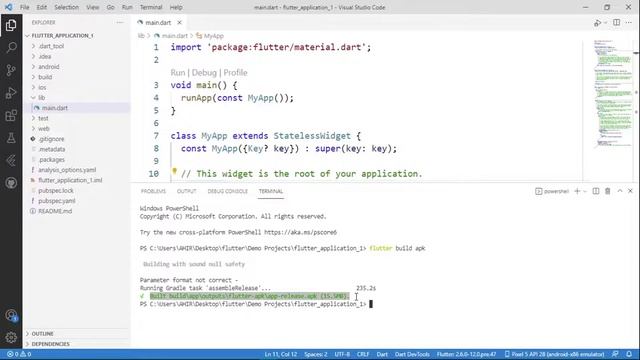Click the Explorer more actions ellipsis
Viewport: 640px width, 360px height.
click(x=120, y=22)
